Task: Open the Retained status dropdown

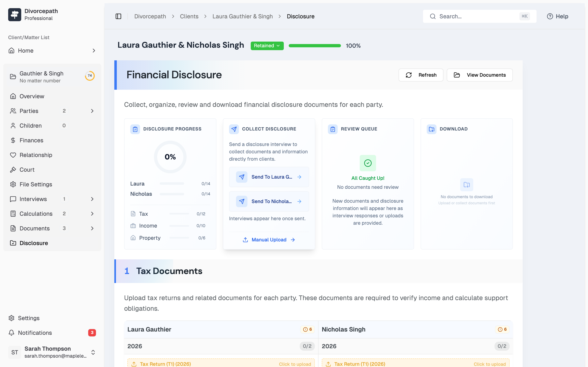Action: [x=267, y=46]
